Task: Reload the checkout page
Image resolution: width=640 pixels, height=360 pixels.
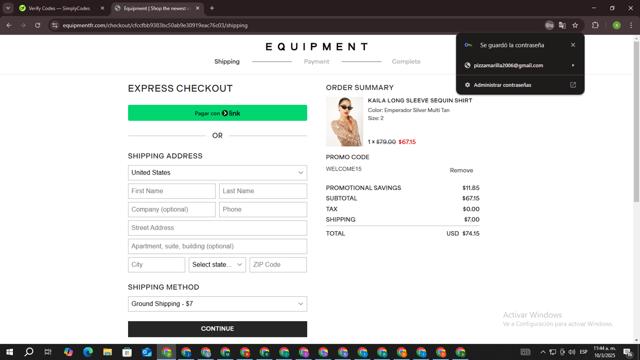Action: (x=38, y=25)
